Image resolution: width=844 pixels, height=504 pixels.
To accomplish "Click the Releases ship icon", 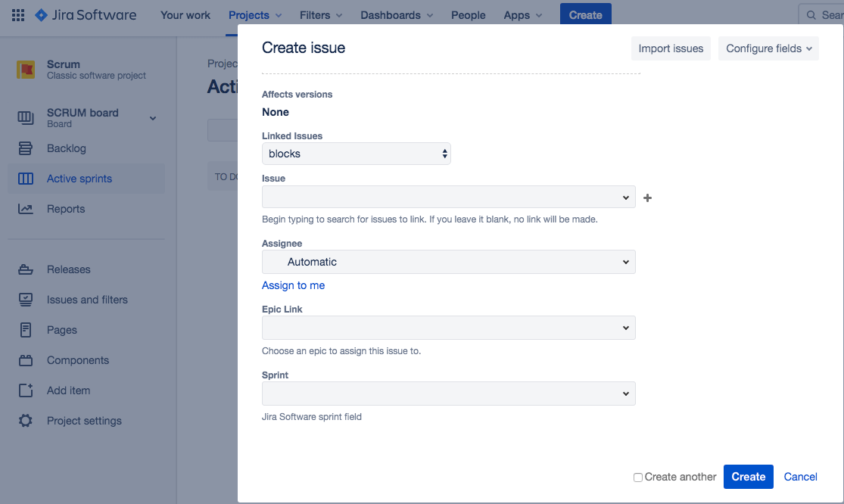I will (26, 269).
